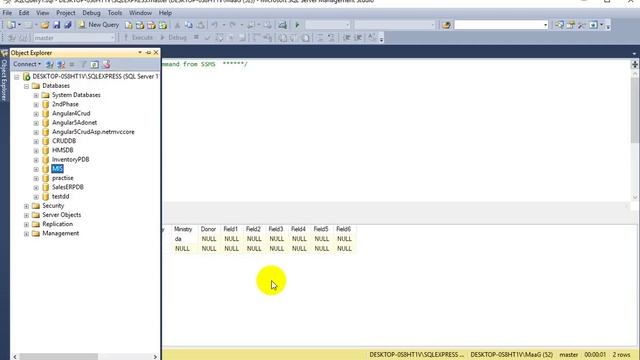Click the green Start arrow icon

[297, 25]
